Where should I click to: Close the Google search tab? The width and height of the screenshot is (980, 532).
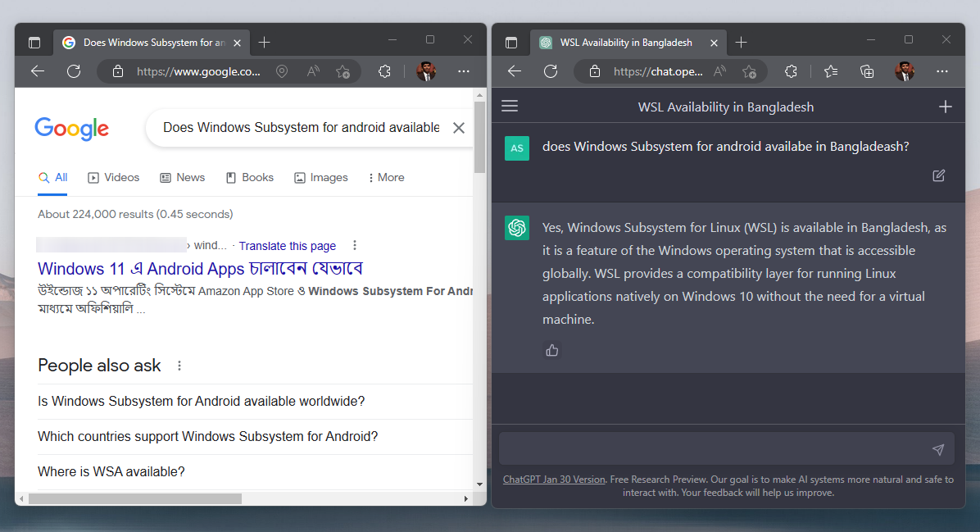pyautogui.click(x=237, y=43)
